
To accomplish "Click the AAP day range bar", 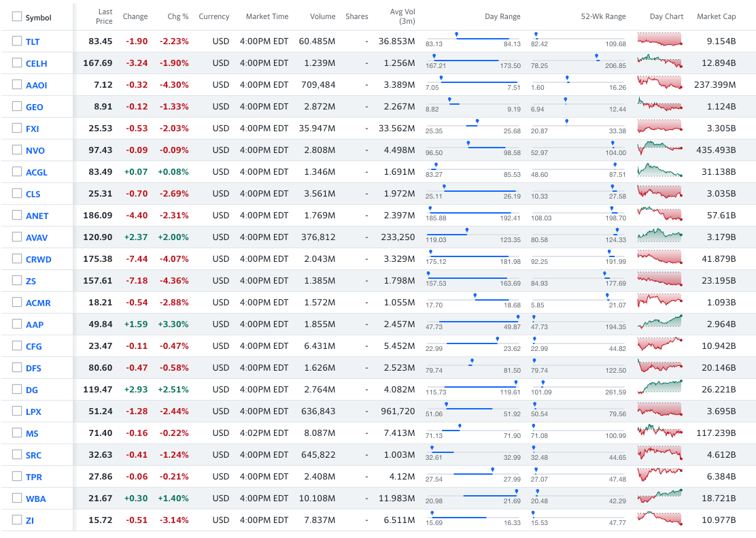I will pyautogui.click(x=473, y=322).
